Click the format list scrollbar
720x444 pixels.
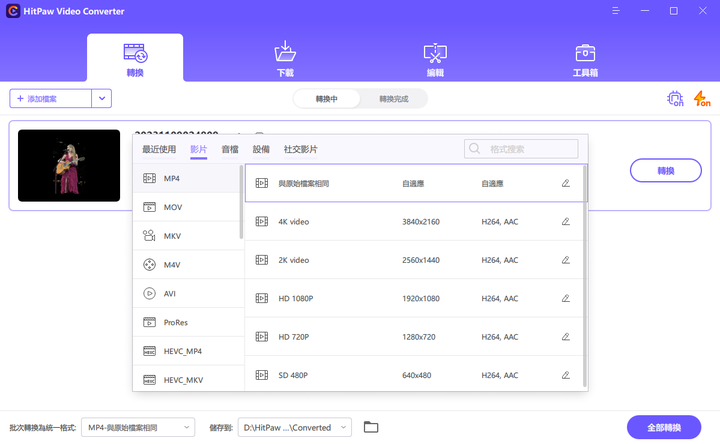[242, 202]
